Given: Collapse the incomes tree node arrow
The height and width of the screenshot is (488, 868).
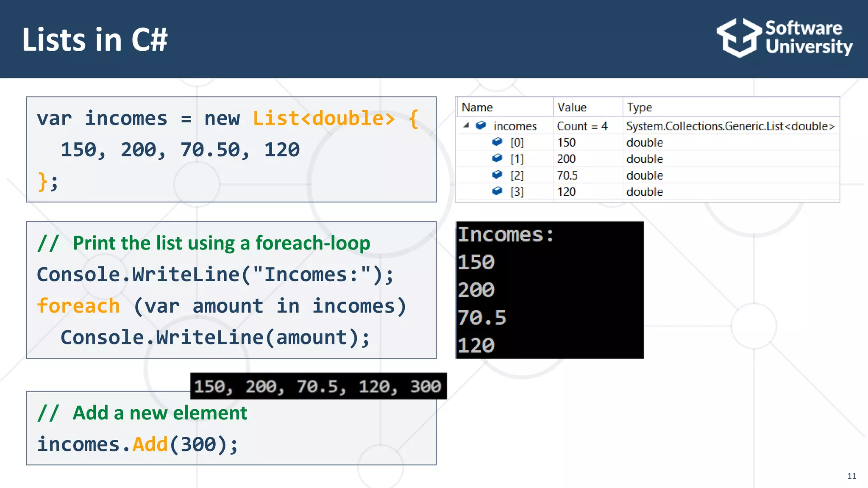Looking at the screenshot, I should coord(466,125).
